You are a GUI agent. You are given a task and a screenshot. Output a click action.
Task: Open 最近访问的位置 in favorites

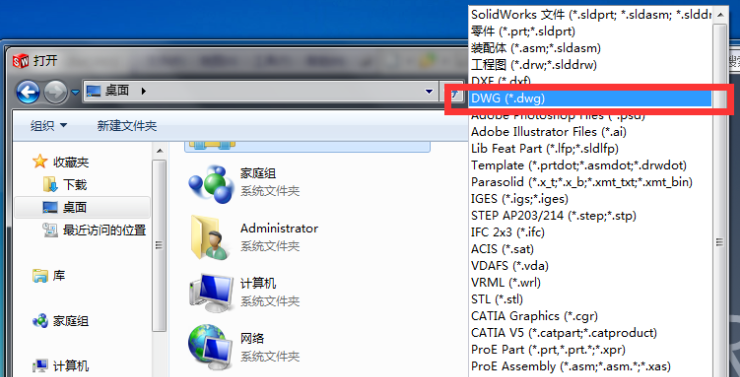pos(105,230)
